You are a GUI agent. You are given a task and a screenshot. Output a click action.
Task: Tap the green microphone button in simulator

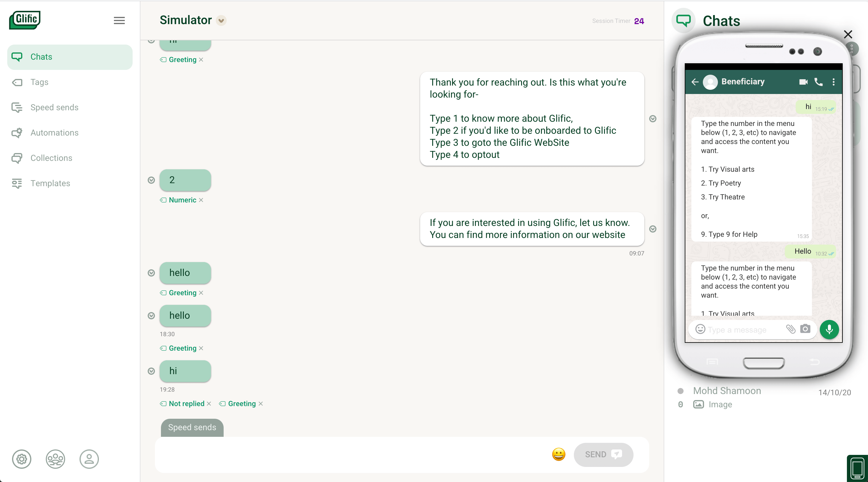829,330
